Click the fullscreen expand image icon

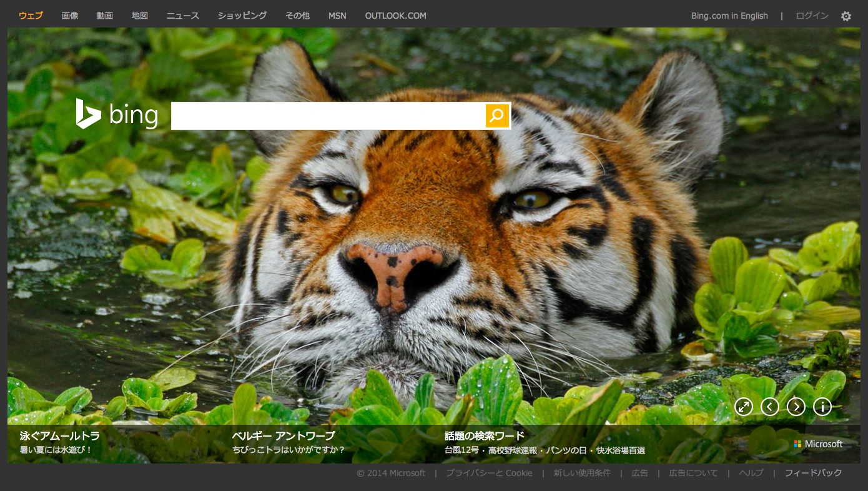[743, 407]
